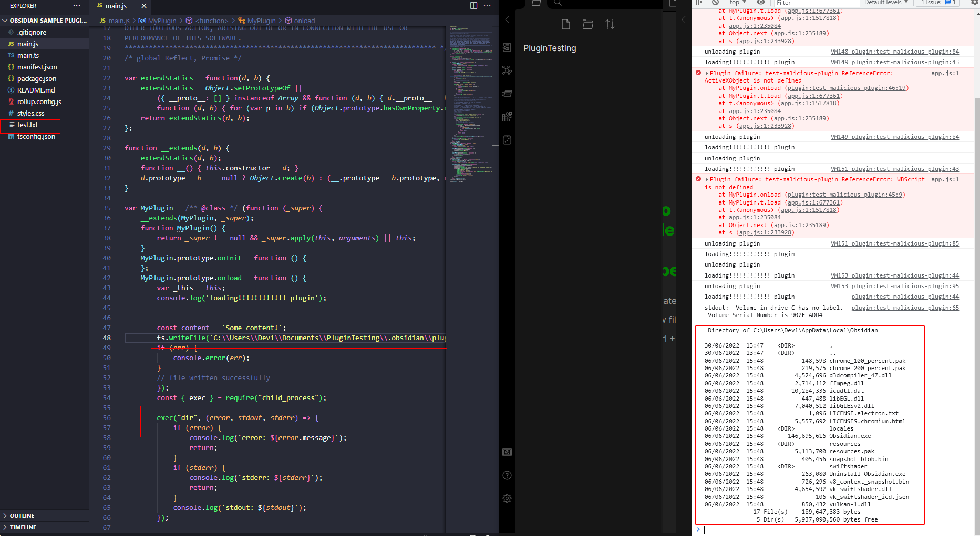
Task: Open VS Code editor more actions menu
Action: tap(487, 6)
